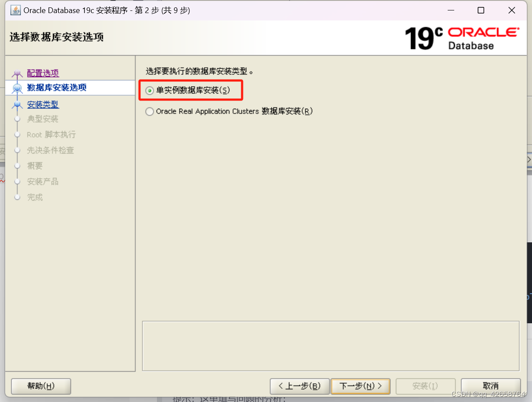This screenshot has height=402, width=532.
Task: Proceed with 下一步(N) button
Action: pyautogui.click(x=360, y=386)
